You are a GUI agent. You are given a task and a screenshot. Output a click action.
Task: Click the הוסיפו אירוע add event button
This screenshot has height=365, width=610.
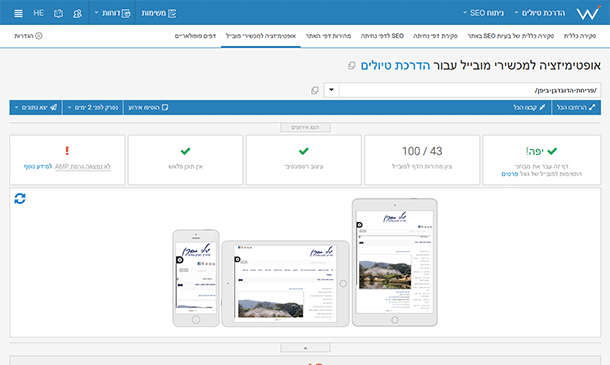(x=148, y=107)
